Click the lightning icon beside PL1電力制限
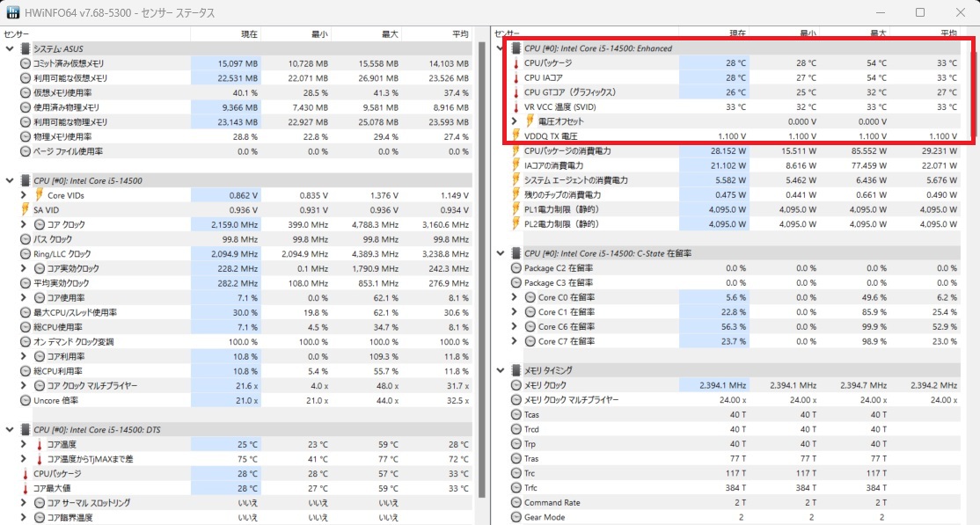The width and height of the screenshot is (980, 525). (516, 209)
